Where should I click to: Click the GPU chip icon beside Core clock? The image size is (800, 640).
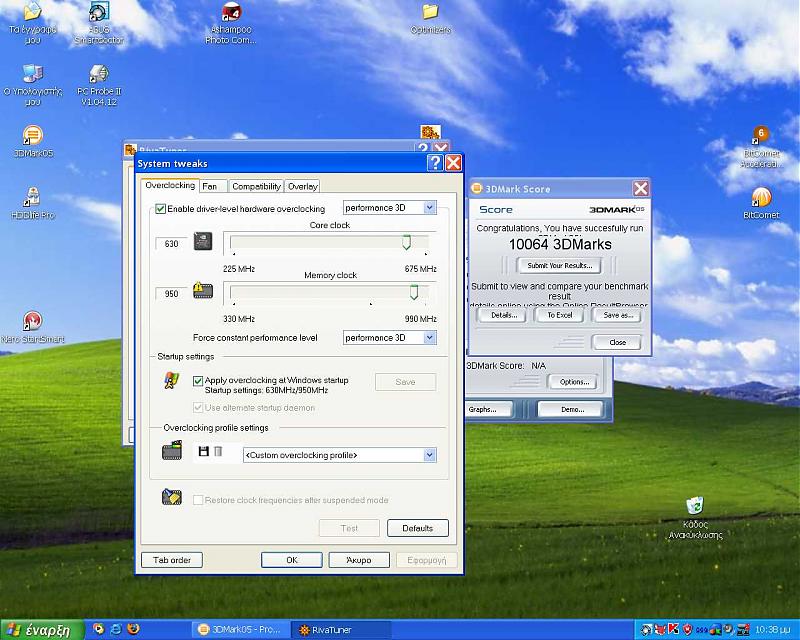203,241
